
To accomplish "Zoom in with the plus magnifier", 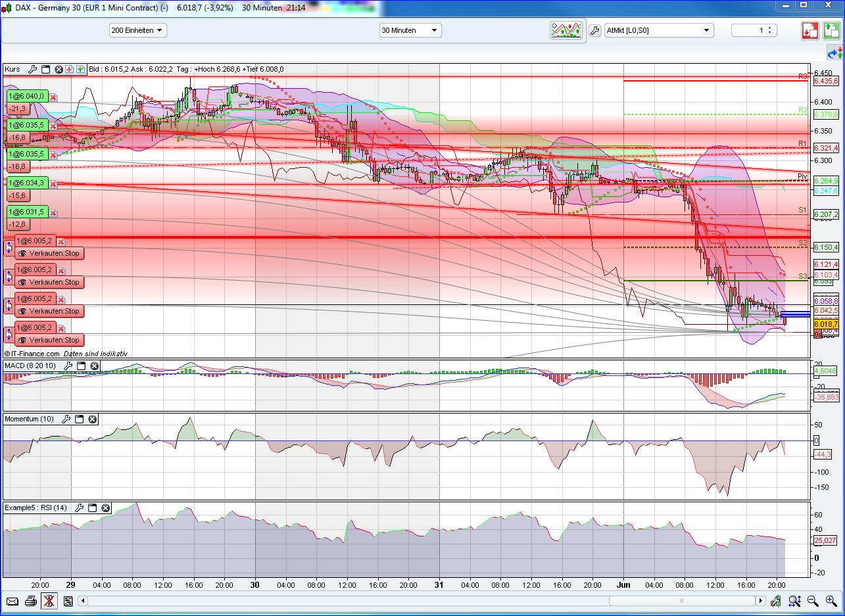I will (x=831, y=601).
